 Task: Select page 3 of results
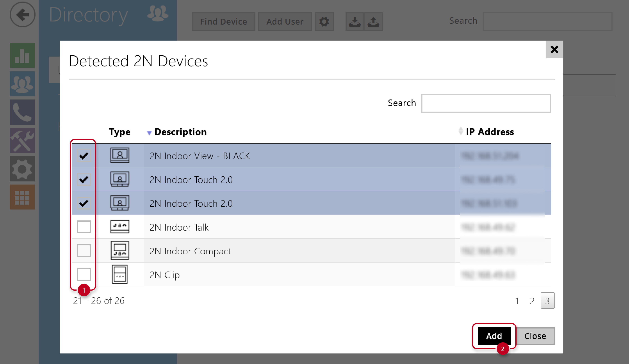point(547,301)
